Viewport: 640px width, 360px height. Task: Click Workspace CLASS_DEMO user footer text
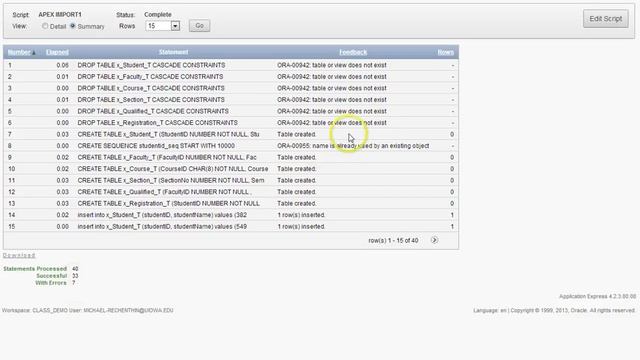(x=87, y=310)
